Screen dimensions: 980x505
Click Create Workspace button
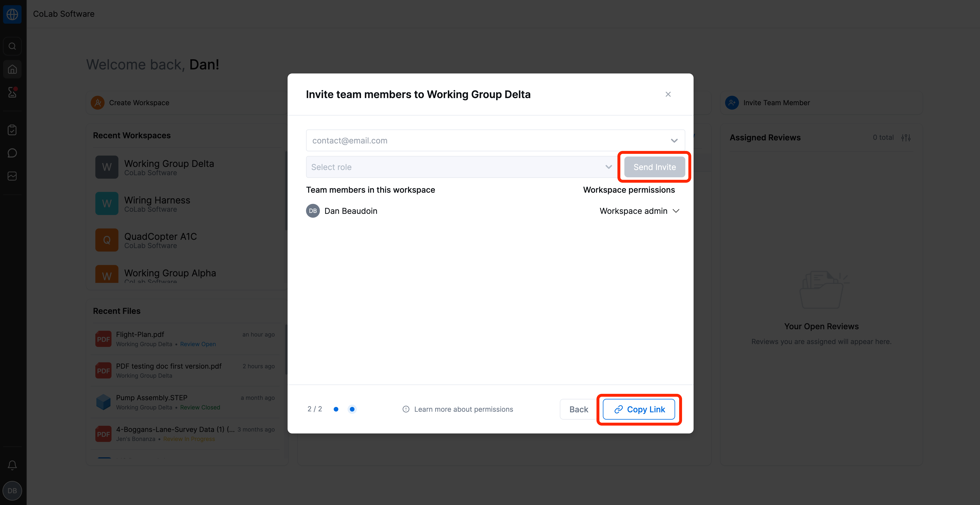click(186, 103)
